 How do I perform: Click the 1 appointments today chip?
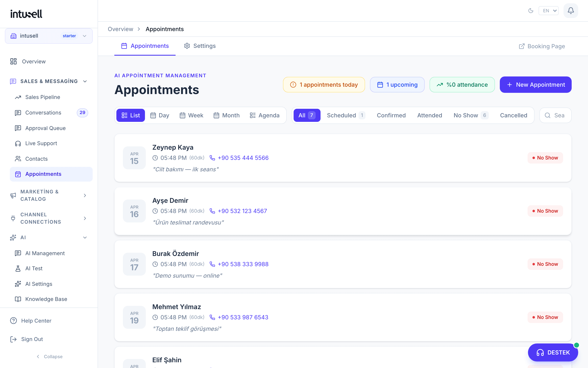pos(324,85)
